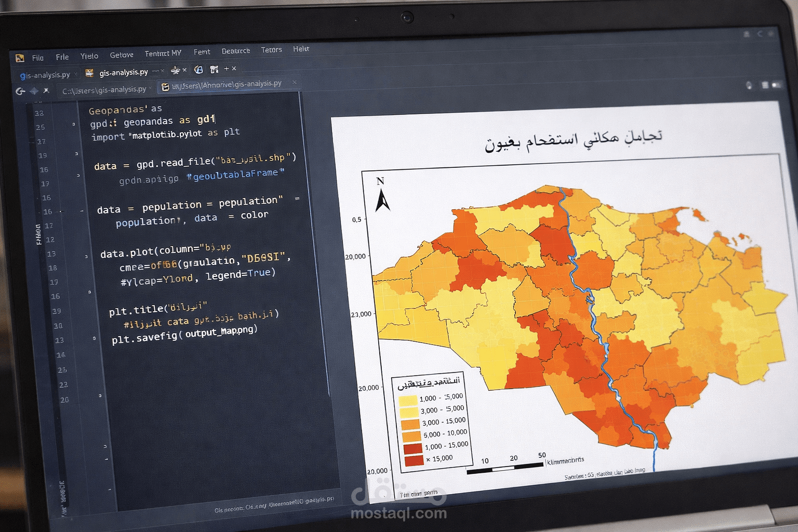Open the Temrs menu
This screenshot has width=798, height=532.
(x=271, y=50)
